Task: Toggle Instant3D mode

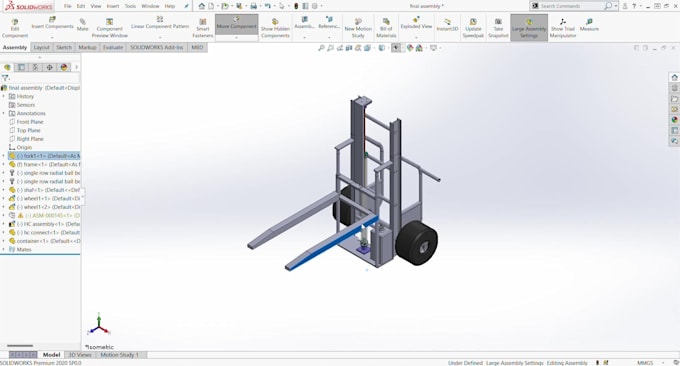Action: click(x=447, y=25)
